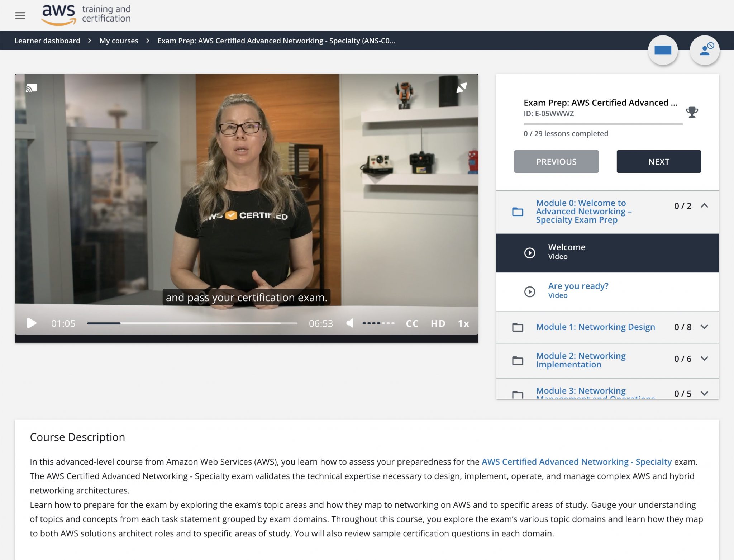The width and height of the screenshot is (734, 560).
Task: Click the cast to device icon
Action: coord(32,88)
